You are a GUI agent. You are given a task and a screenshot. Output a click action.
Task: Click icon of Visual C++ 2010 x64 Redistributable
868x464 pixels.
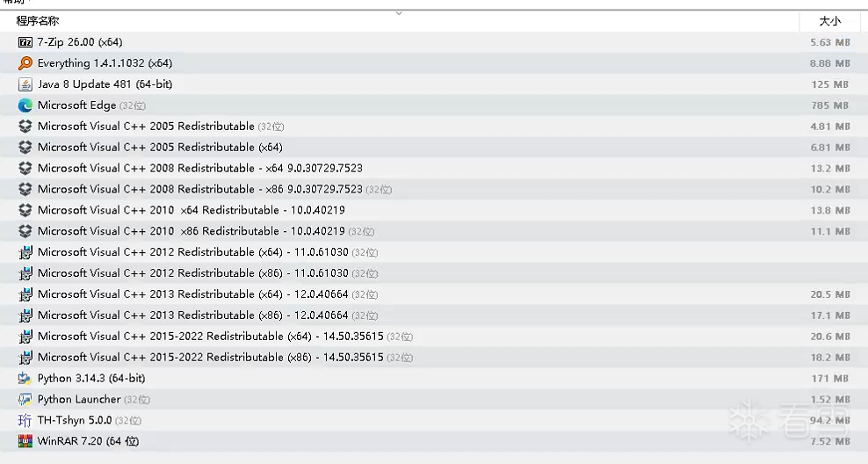[x=25, y=210]
